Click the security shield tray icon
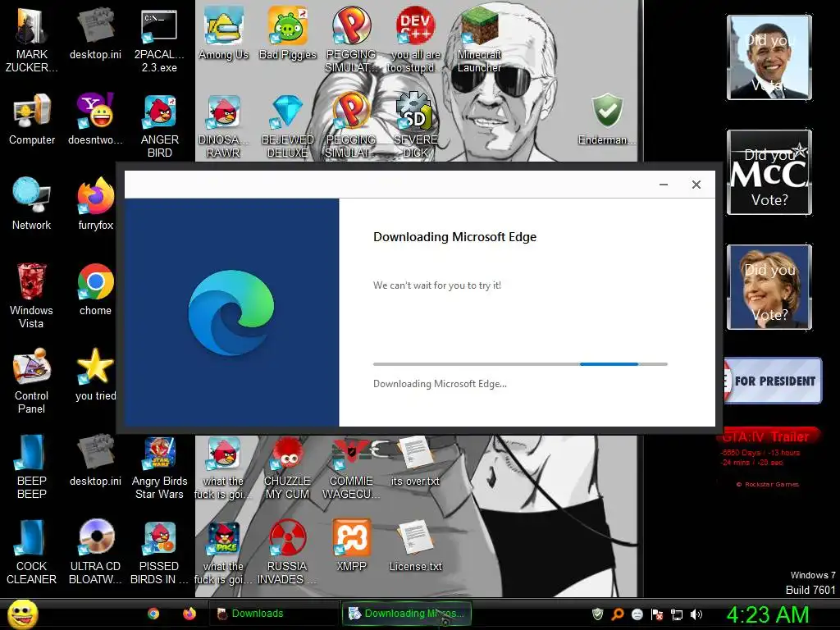Screen dimensions: 840x630 (598, 614)
